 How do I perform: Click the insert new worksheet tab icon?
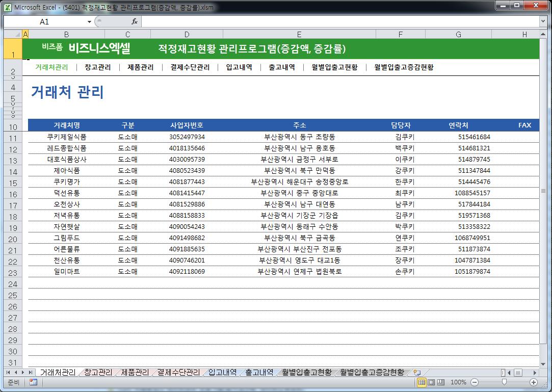coord(417,373)
